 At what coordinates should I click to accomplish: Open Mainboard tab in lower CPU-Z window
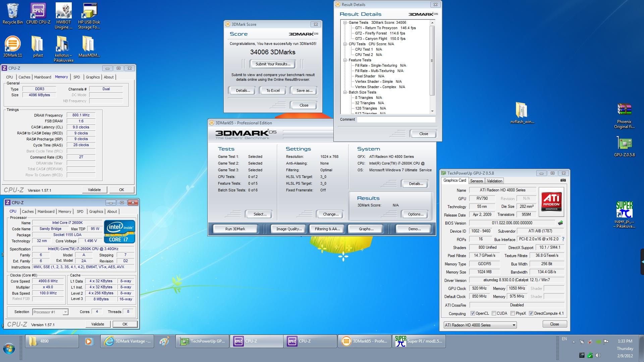click(46, 212)
